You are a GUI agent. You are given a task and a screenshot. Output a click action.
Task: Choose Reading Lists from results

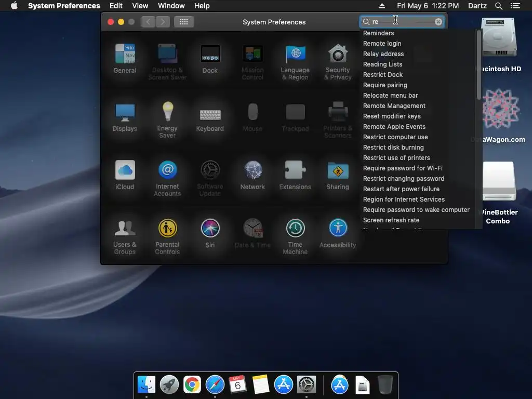(x=383, y=64)
